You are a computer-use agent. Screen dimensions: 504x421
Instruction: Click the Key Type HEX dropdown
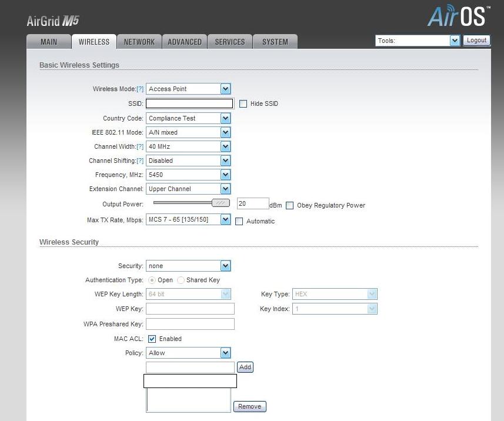point(335,294)
